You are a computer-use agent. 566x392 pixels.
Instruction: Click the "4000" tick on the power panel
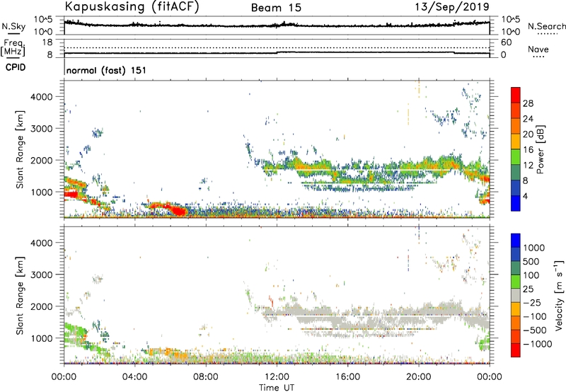41,97
